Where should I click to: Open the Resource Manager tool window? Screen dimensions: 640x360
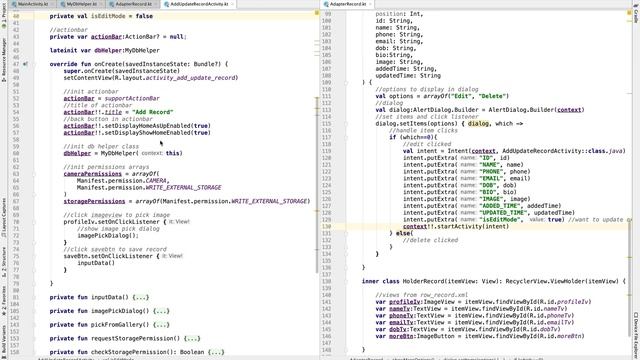4,60
